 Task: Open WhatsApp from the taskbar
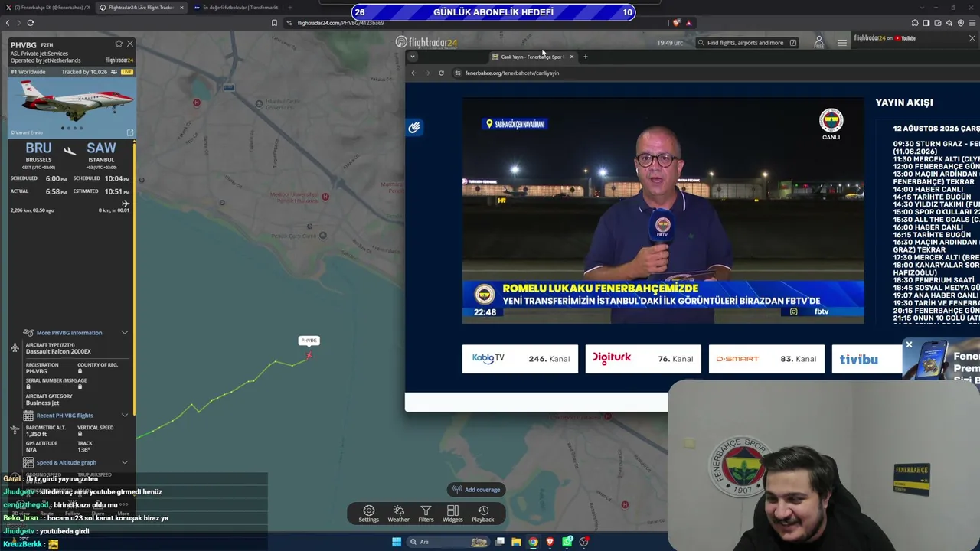click(567, 542)
